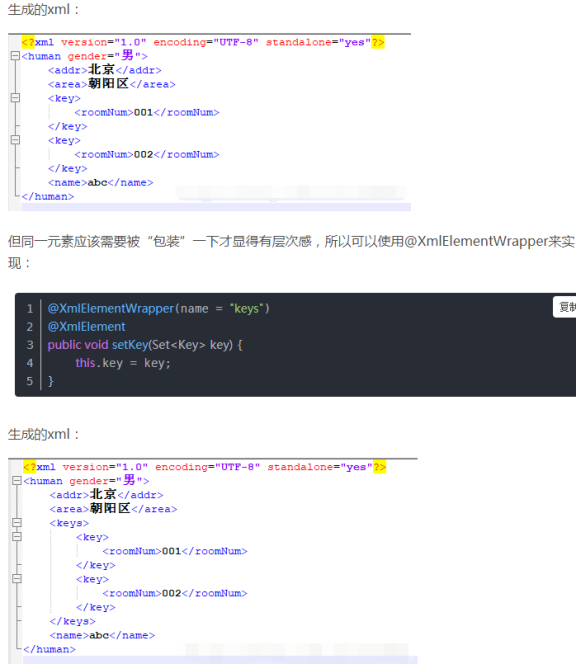The height and width of the screenshot is (665, 576).
Task: Click the @XmlElement annotation on code line 2
Action: [x=87, y=327]
